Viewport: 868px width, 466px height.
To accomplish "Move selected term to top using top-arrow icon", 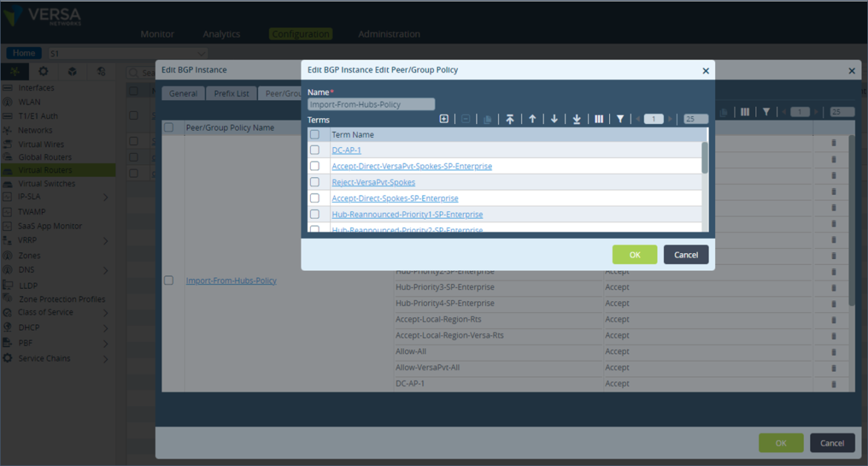I will pos(510,118).
